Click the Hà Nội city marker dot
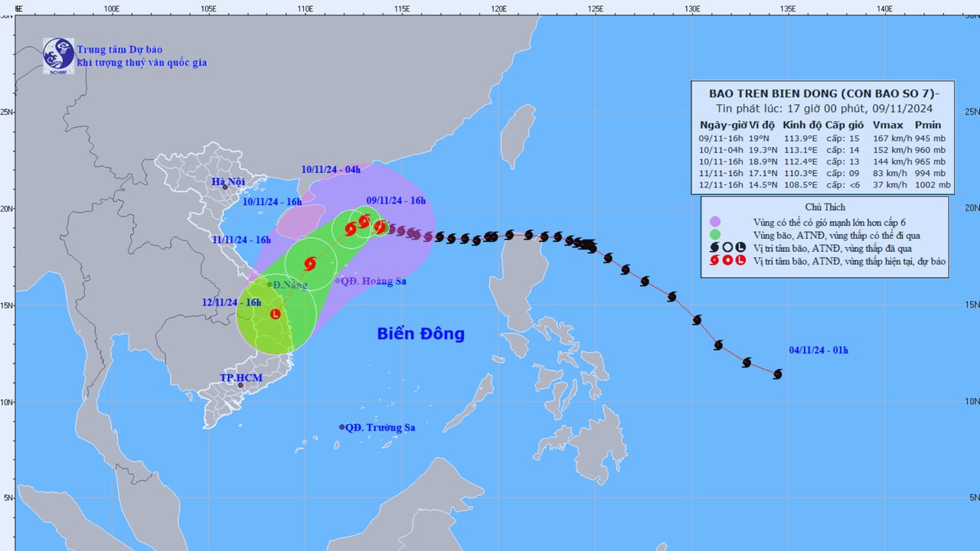This screenshot has width=980, height=551. coord(225,187)
